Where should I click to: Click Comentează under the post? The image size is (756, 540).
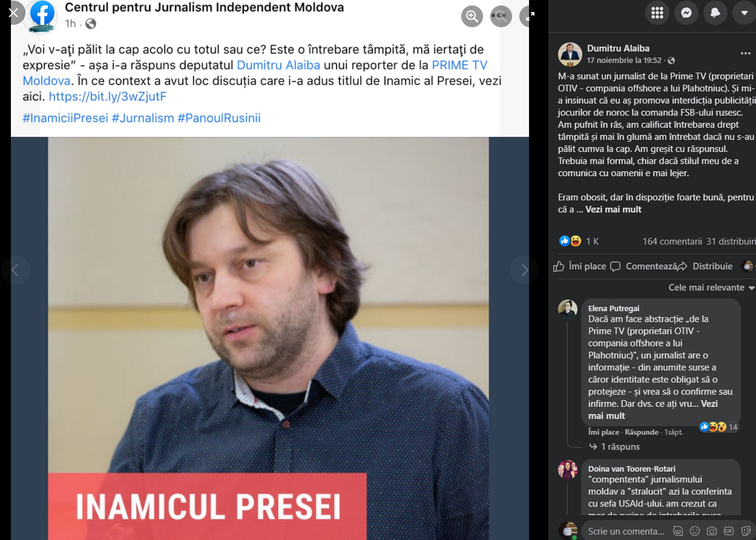point(644,266)
